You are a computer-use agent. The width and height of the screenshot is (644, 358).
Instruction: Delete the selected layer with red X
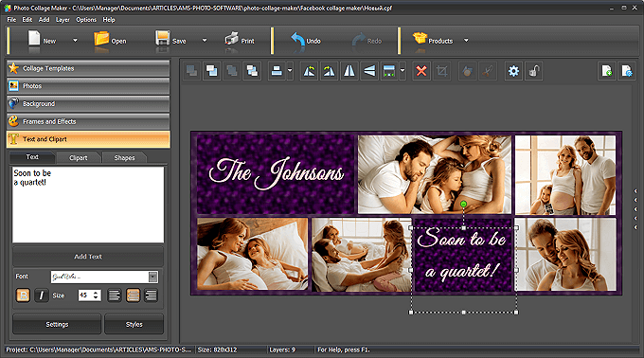click(421, 71)
